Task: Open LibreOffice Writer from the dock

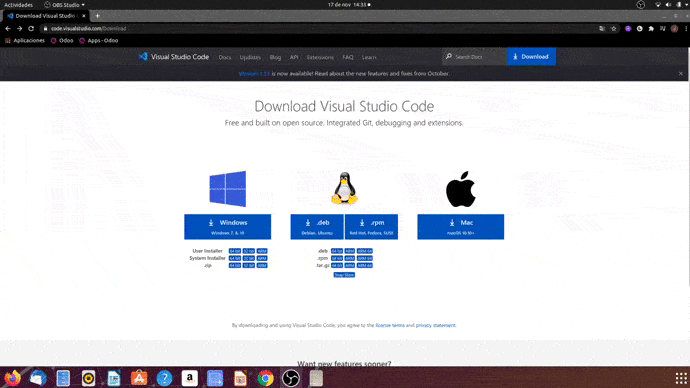Action: [114, 378]
